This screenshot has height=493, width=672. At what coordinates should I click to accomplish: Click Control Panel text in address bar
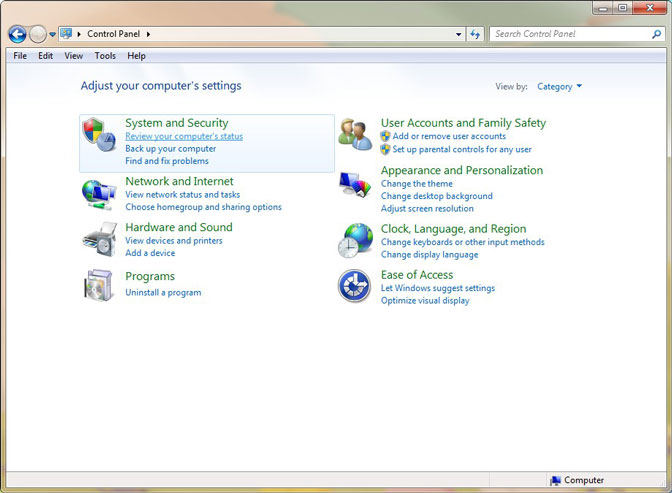[x=114, y=34]
